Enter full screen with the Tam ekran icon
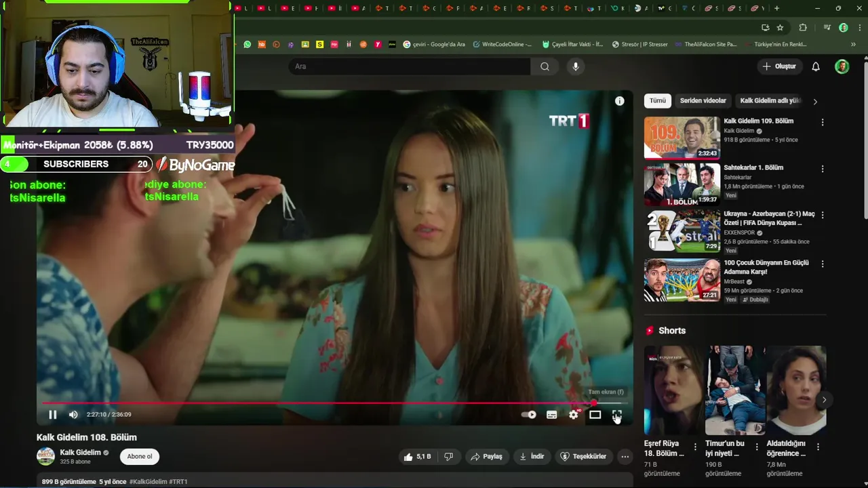This screenshot has width=868, height=488. (x=616, y=415)
